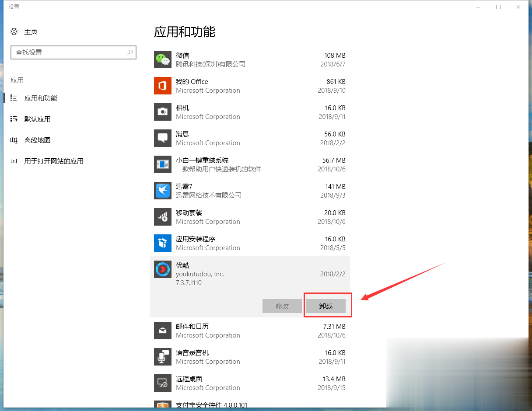Click the 141 MB size of 迅雷7
The image size is (532, 411).
click(x=335, y=186)
